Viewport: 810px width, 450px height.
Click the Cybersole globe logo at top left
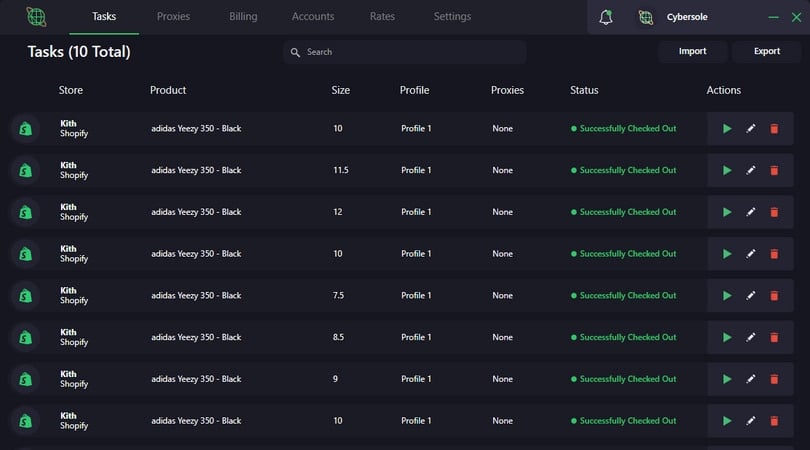tap(36, 17)
